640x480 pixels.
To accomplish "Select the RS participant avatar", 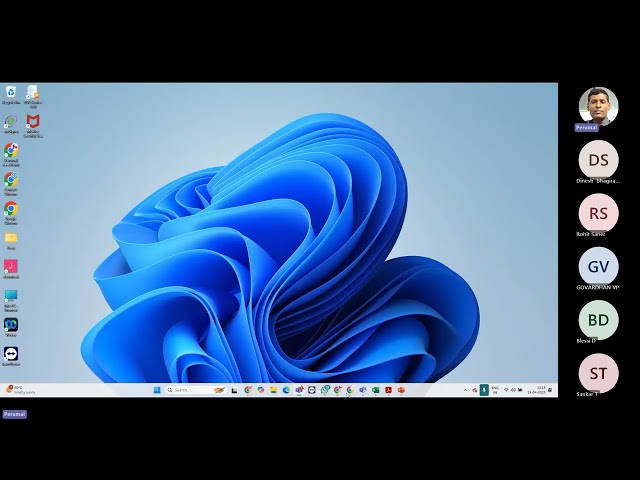I will pos(598,213).
